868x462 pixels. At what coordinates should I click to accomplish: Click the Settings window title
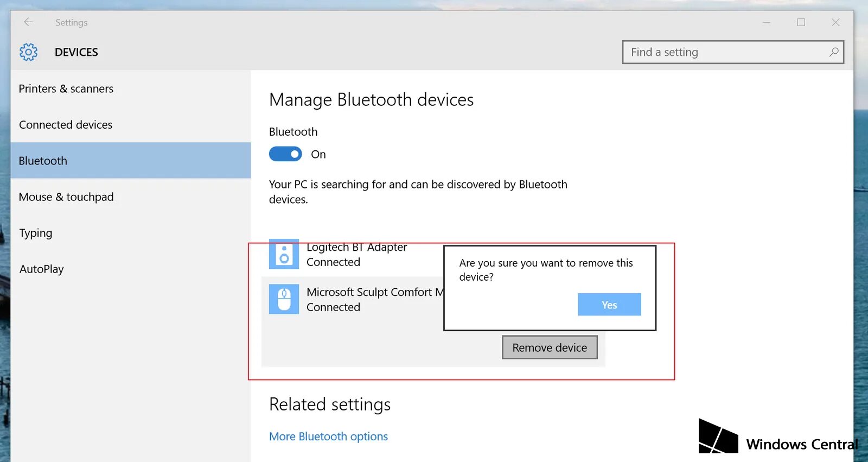coord(71,22)
